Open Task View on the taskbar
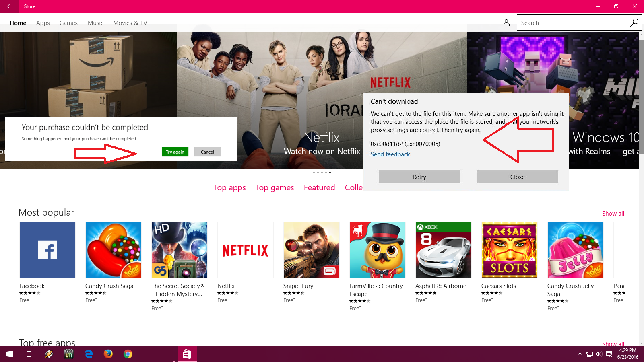This screenshot has height=362, width=644. pyautogui.click(x=29, y=354)
